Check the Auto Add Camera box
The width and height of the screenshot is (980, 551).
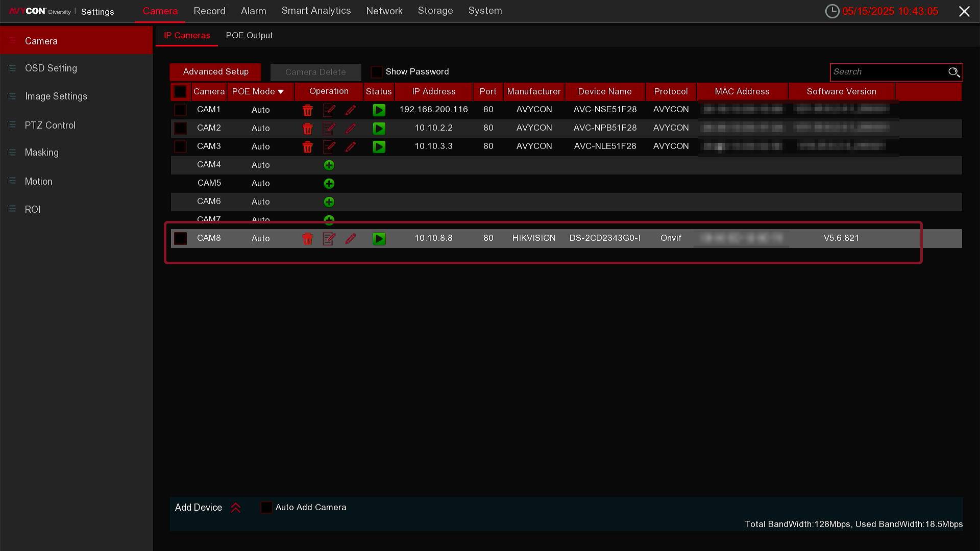pyautogui.click(x=266, y=507)
